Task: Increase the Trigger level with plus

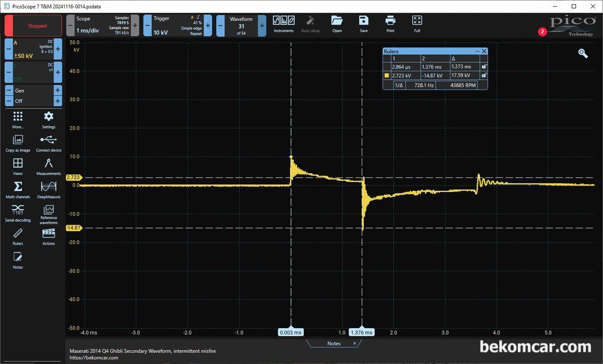Action: click(208, 25)
